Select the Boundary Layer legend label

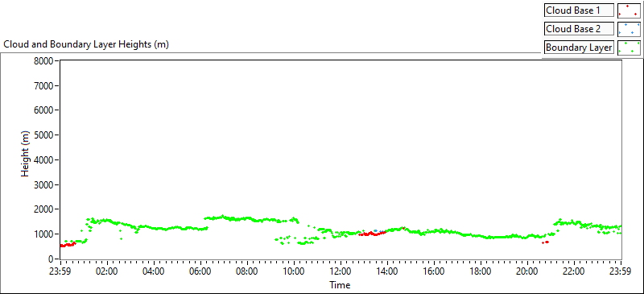point(579,48)
